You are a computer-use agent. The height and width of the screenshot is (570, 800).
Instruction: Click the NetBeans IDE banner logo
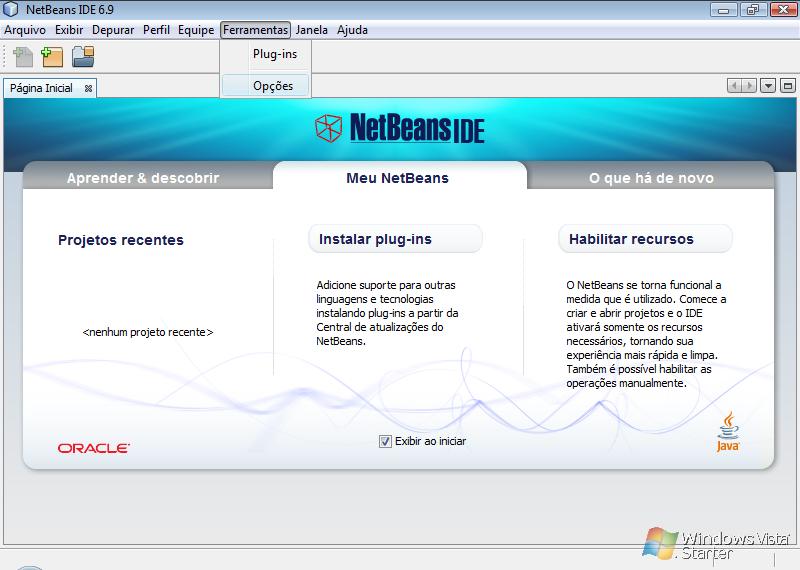click(399, 128)
